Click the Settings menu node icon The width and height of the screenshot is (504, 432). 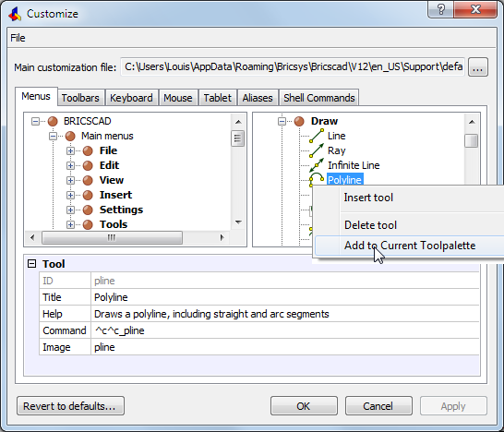click(88, 210)
